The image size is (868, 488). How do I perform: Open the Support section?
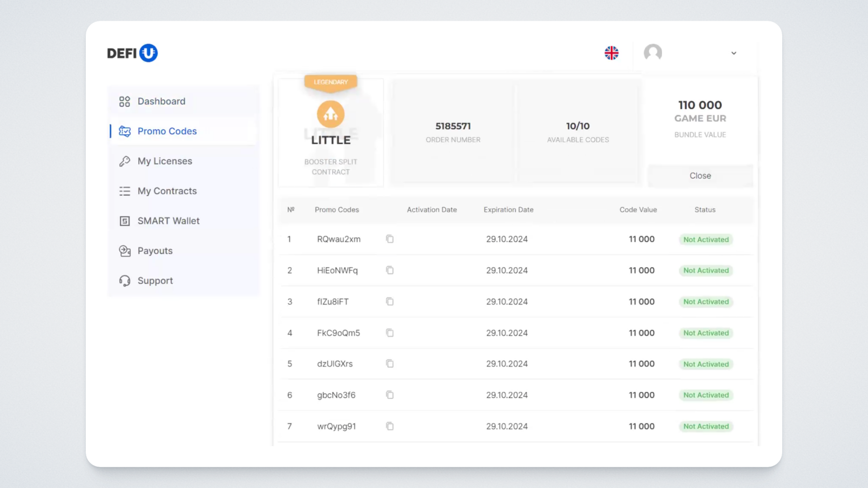pos(155,281)
